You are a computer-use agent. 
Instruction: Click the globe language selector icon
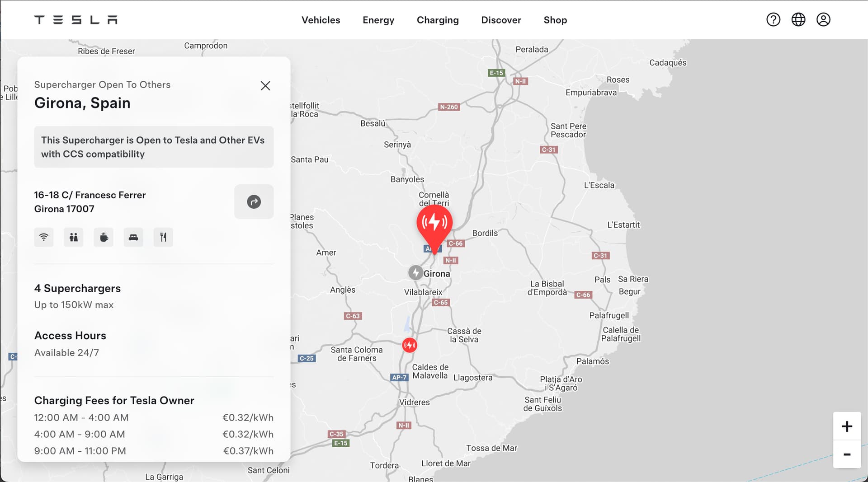(798, 20)
